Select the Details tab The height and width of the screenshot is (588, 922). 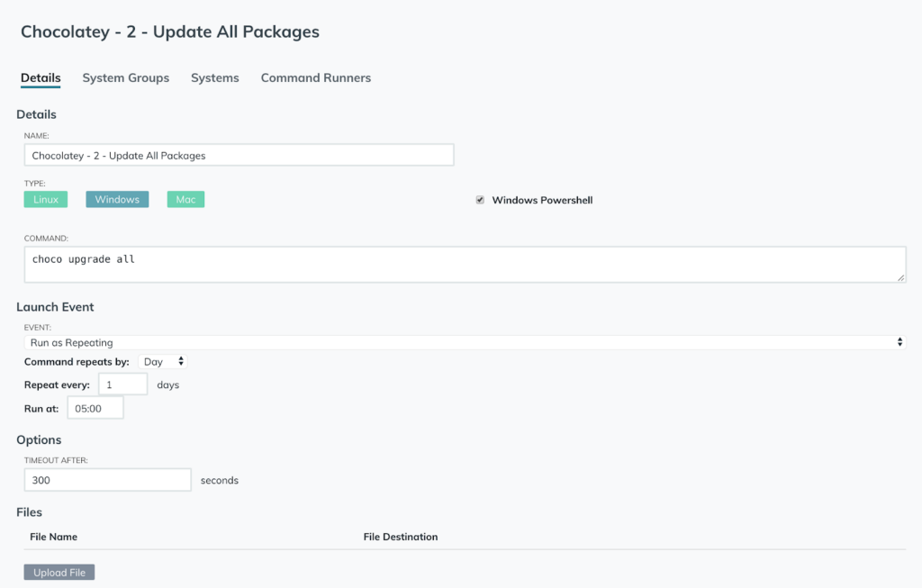click(41, 78)
